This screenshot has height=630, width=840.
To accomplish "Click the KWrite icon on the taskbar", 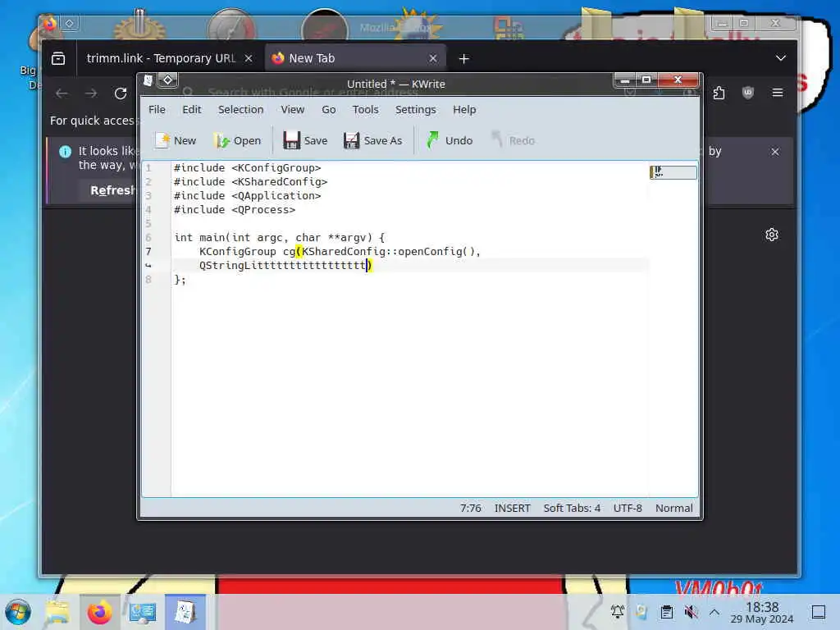I will tap(185, 612).
